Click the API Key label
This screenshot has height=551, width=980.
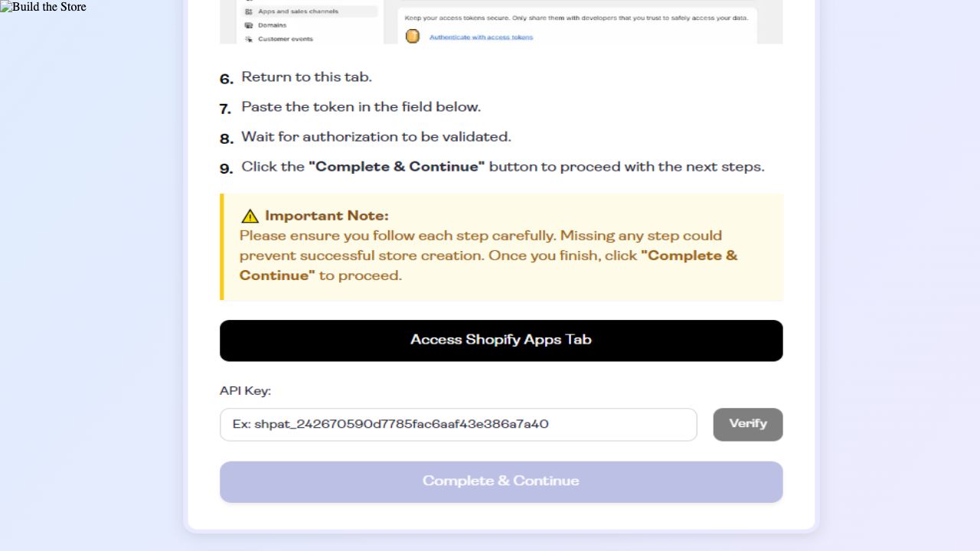point(245,391)
